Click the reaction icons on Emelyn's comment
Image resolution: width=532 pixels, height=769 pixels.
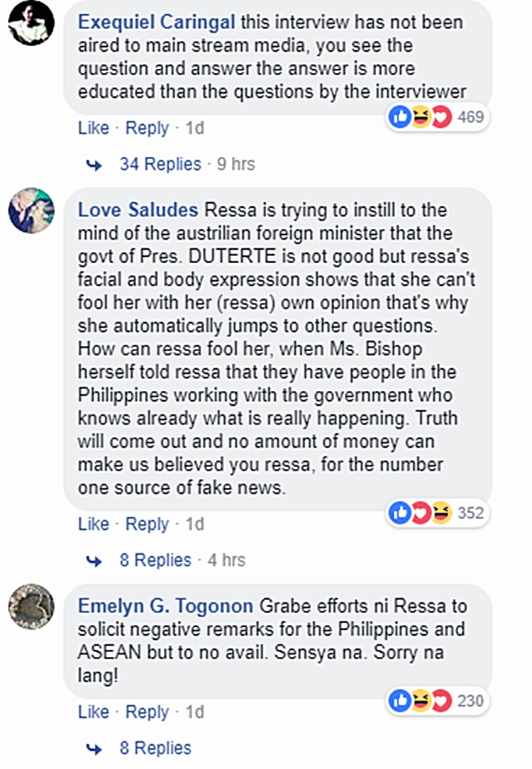coord(421,701)
